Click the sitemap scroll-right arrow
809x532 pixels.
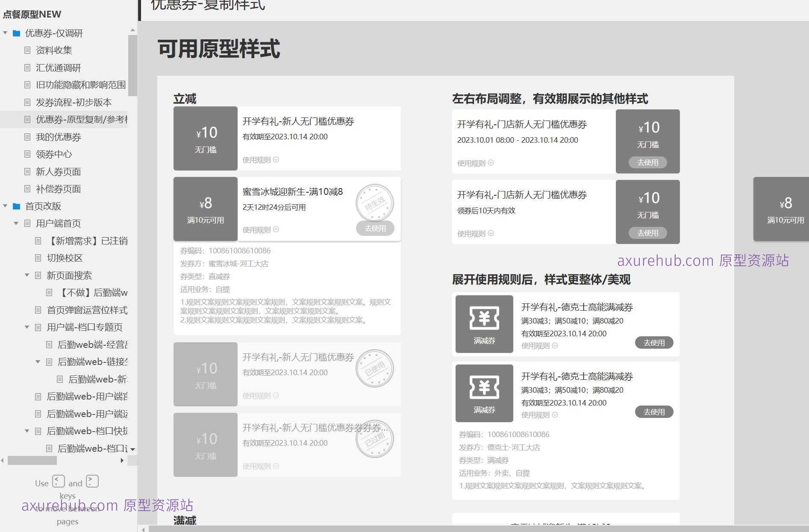122,460
